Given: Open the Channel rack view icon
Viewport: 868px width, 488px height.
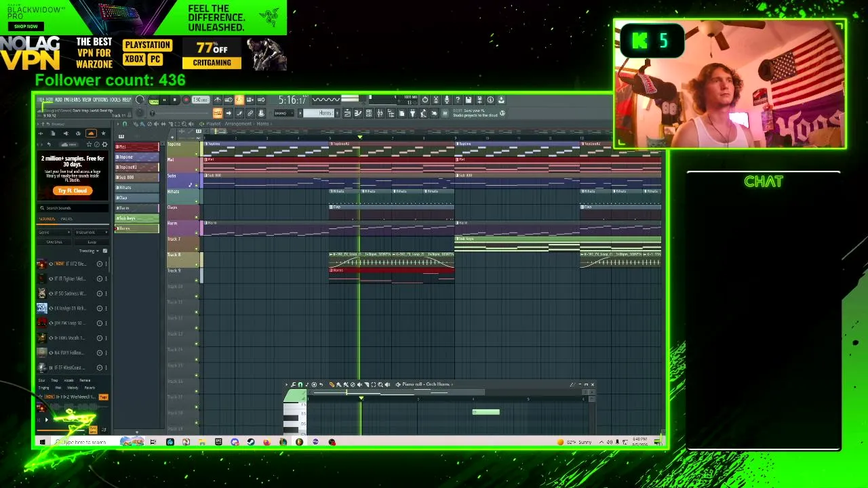Looking at the screenshot, I should 369,113.
